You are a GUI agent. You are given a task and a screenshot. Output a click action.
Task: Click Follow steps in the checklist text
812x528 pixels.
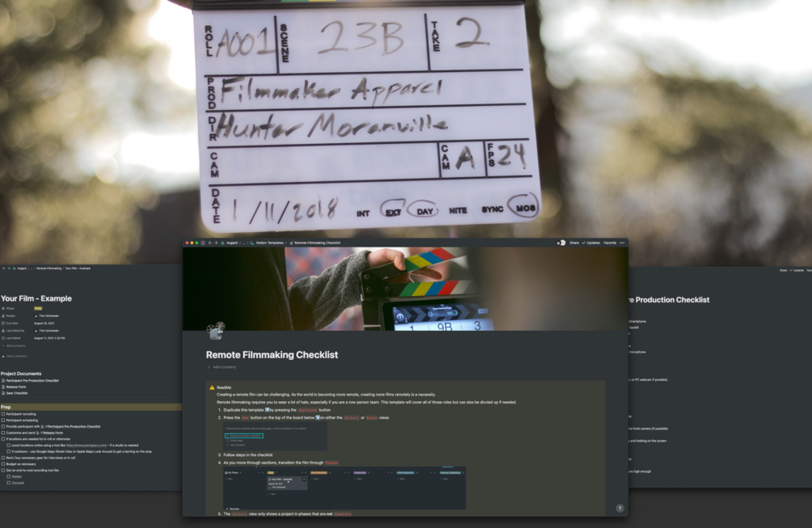(248, 455)
